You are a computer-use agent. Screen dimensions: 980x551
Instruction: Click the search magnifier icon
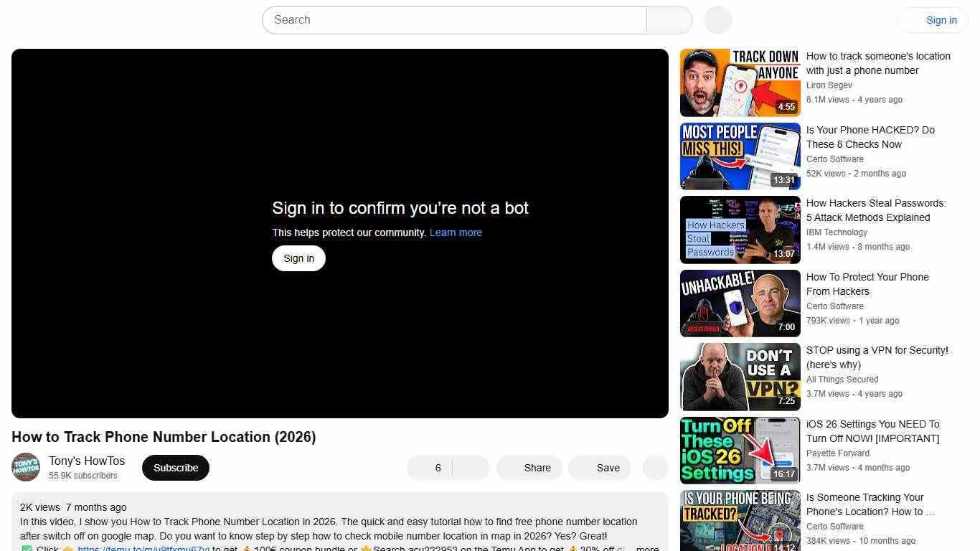point(668,19)
